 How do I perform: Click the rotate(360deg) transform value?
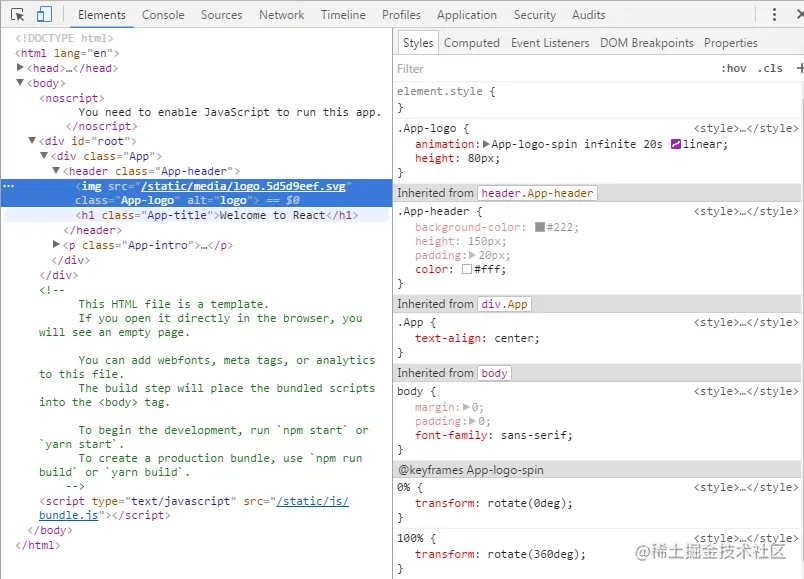533,554
